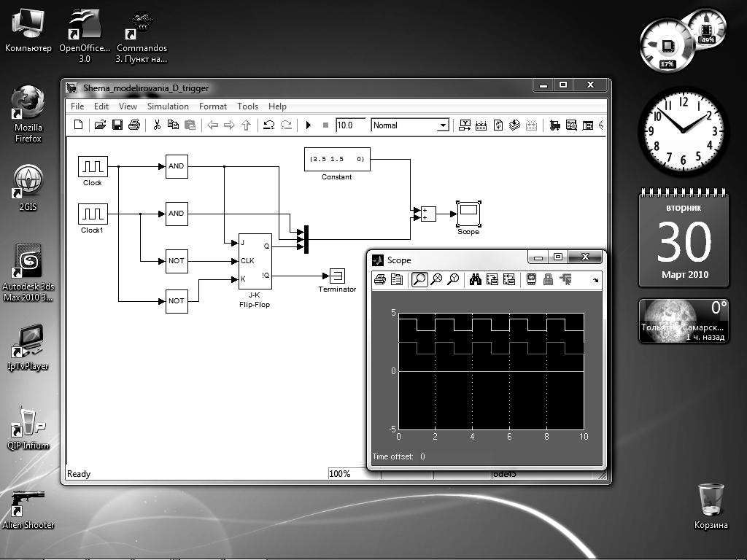The height and width of the screenshot is (560, 747).
Task: Open OpenOffice 3.0 desktop shortcut
Action: [x=85, y=36]
